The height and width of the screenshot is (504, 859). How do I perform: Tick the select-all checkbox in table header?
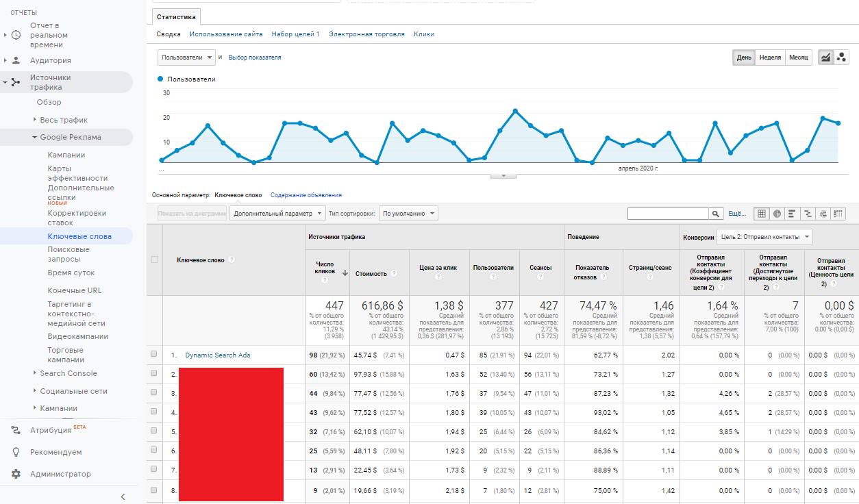tap(154, 260)
